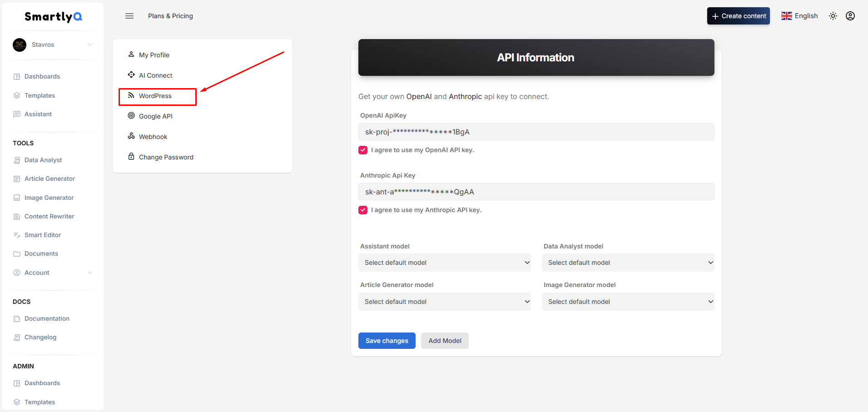Open the English language selector
Image resolution: width=868 pixels, height=412 pixels.
click(799, 16)
